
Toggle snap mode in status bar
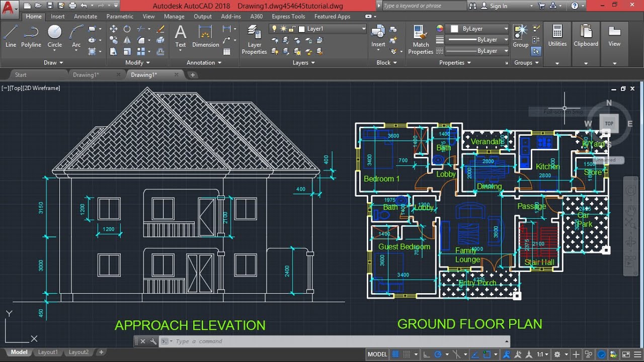[x=407, y=354]
